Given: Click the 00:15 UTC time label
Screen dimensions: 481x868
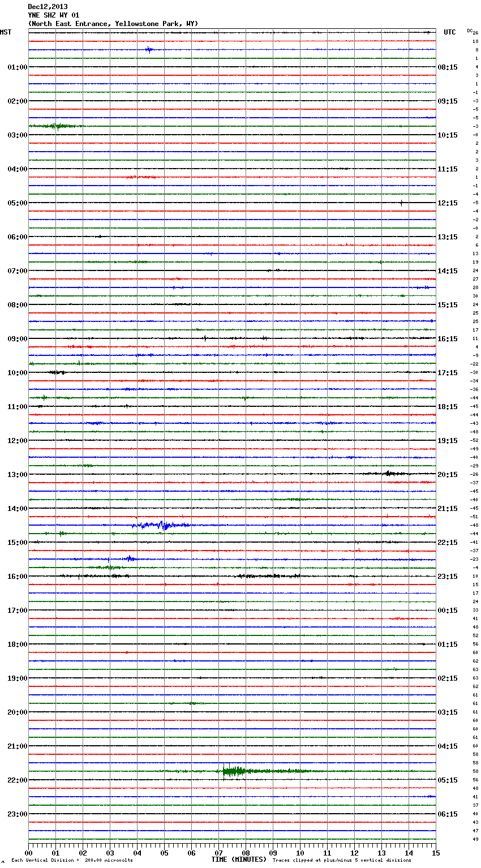Looking at the screenshot, I should point(448,611).
